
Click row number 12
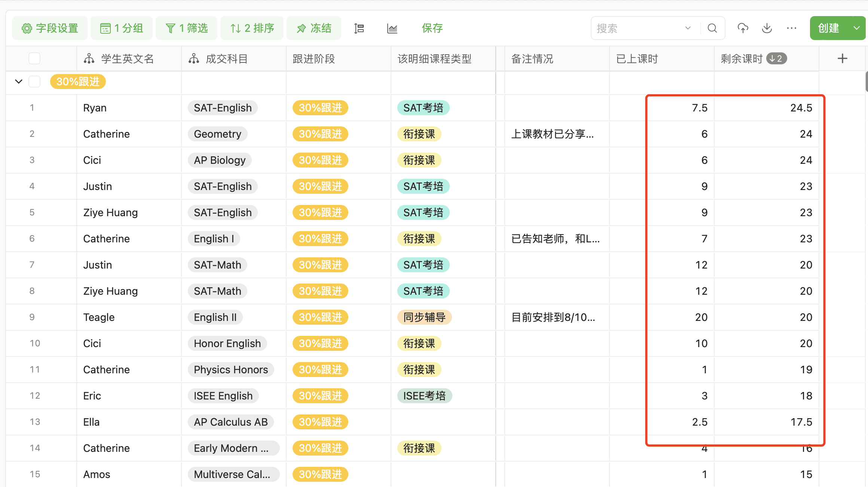(x=35, y=396)
